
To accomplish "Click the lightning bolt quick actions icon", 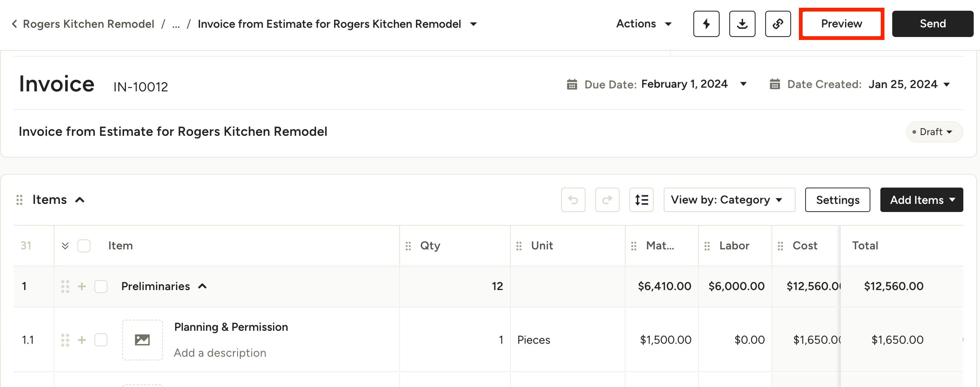I will click(x=706, y=24).
